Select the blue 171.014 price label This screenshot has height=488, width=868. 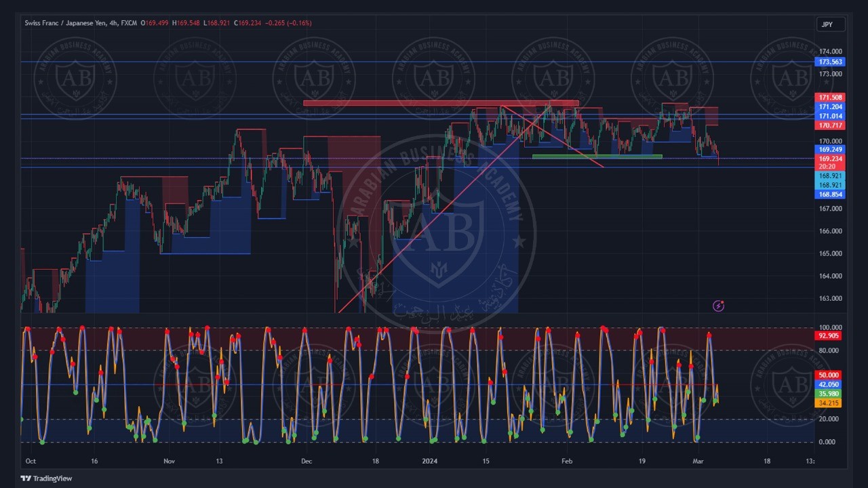pos(831,117)
